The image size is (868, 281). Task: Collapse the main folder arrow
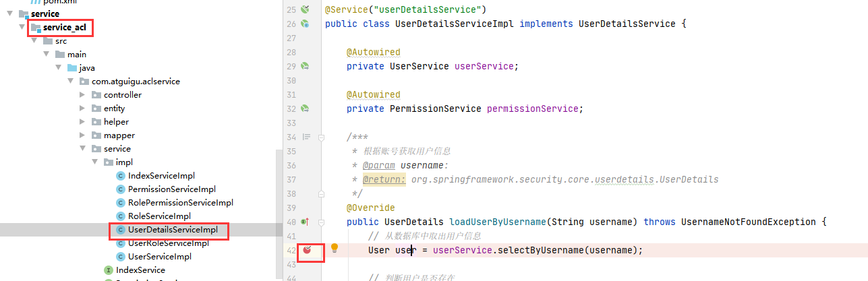[x=47, y=54]
